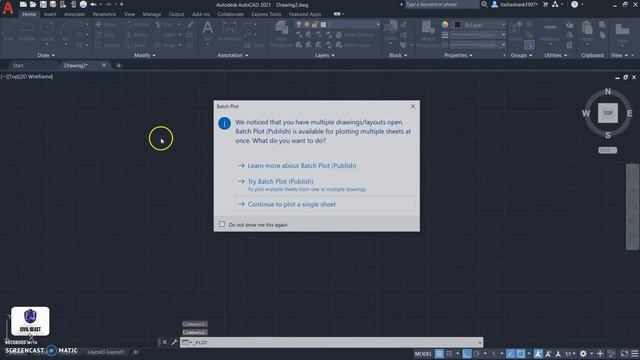Click the Measure tool in Utilities
This screenshot has height=360, width=640.
coord(550,32)
